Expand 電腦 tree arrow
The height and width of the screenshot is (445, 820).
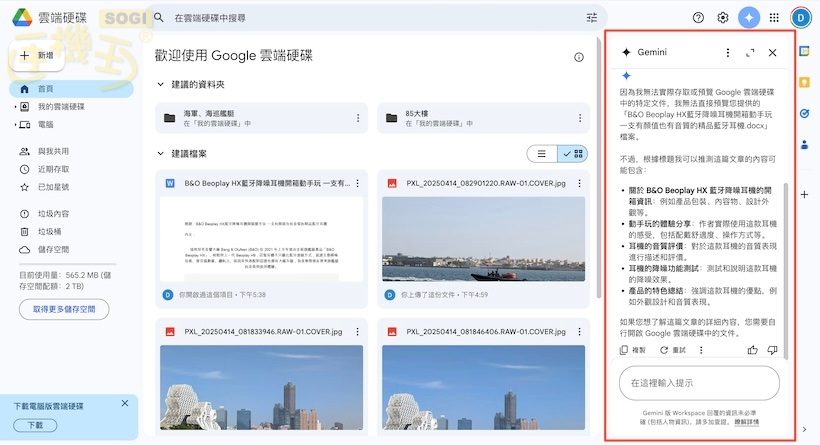tap(15, 124)
